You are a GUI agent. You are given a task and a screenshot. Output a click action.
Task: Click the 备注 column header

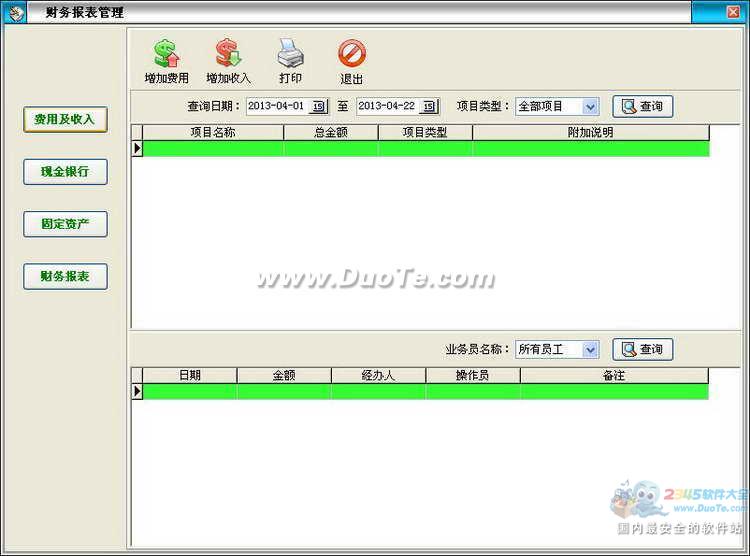[614, 376]
